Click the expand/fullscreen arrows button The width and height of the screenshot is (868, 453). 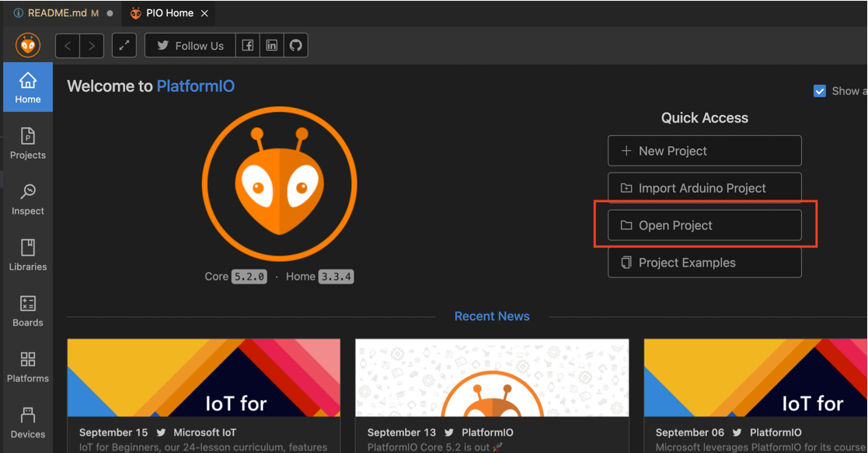124,45
